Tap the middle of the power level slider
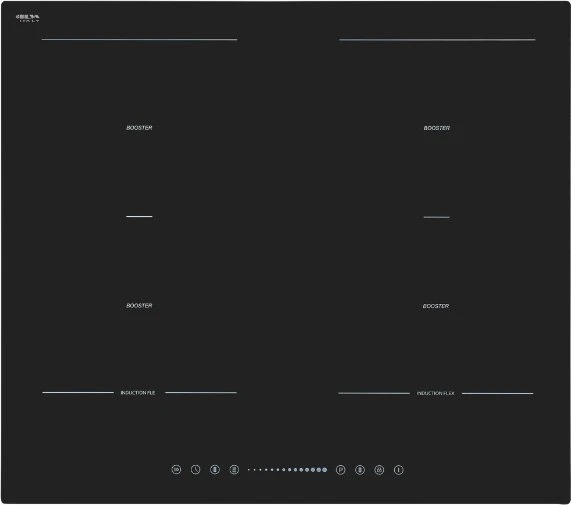Viewport: 571px width, 505px height. pyautogui.click(x=287, y=470)
